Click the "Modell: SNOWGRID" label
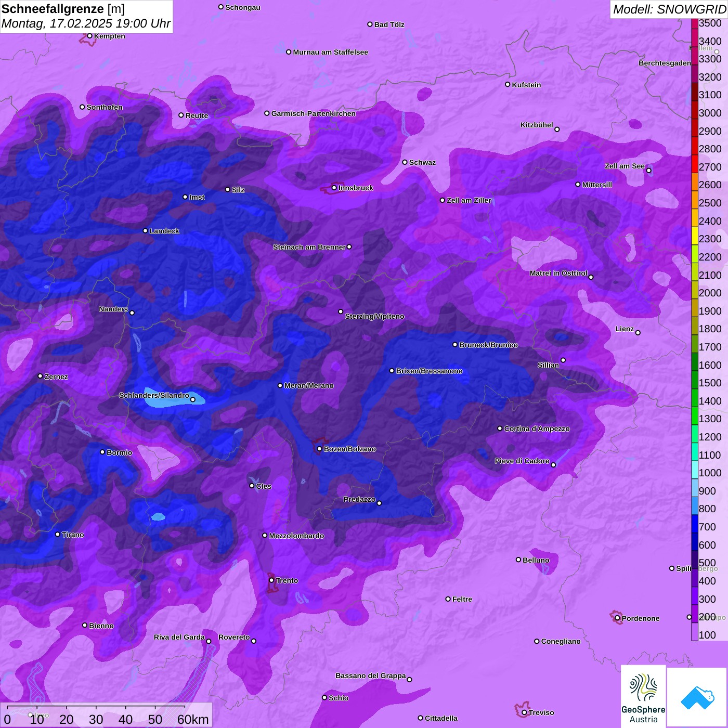Screen dimensions: 728x728 click(x=669, y=9)
